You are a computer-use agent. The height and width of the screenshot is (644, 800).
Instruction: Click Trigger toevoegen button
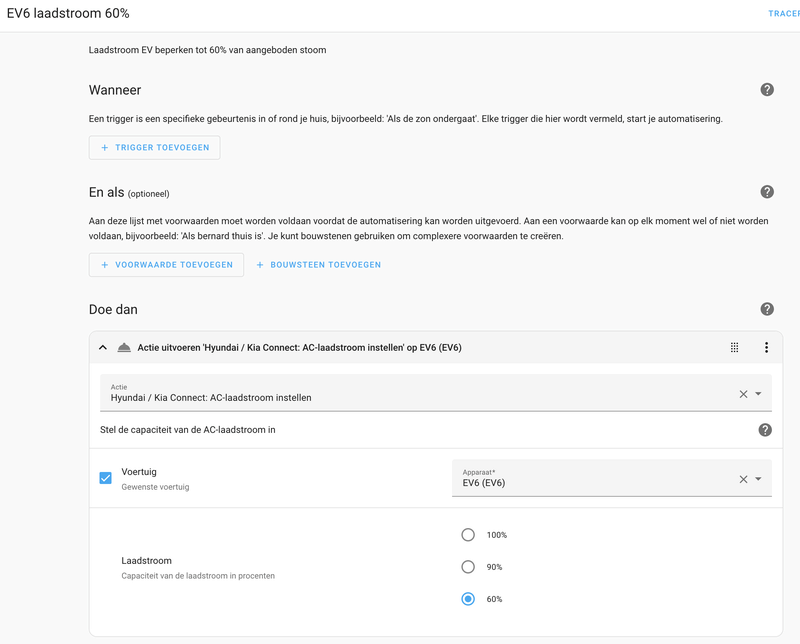click(154, 147)
